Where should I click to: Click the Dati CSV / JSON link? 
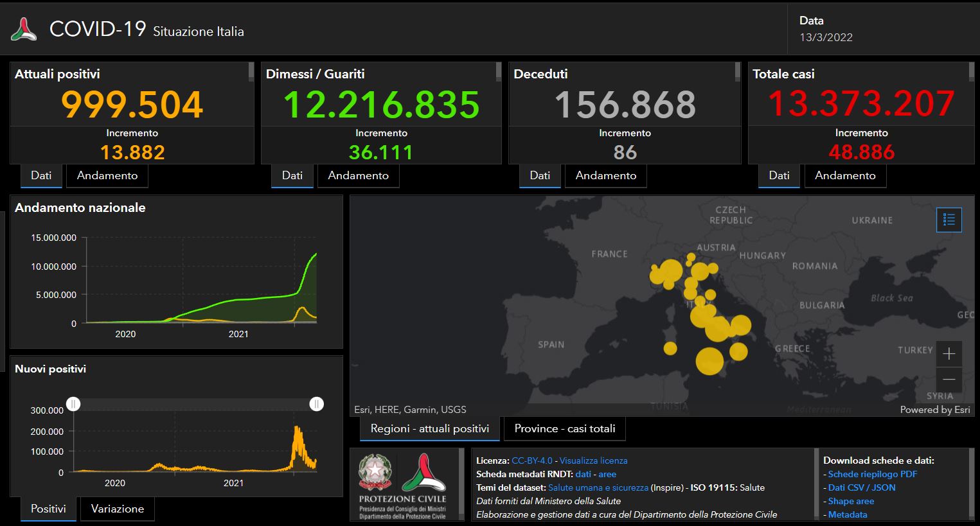point(861,487)
